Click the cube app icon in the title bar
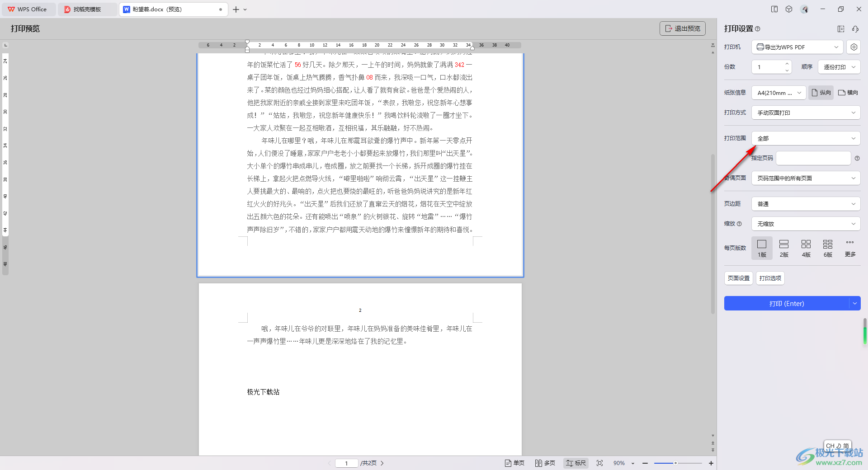Screen dimensions: 868x470 789,9
